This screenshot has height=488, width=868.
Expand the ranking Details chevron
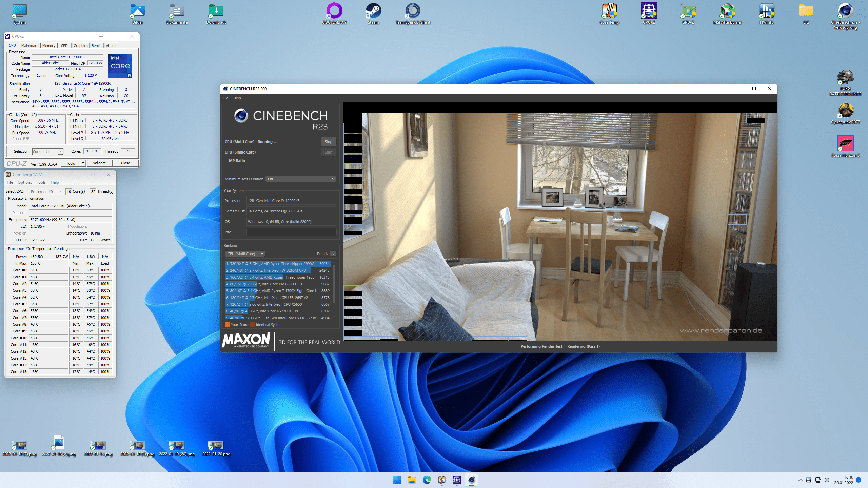(333, 254)
